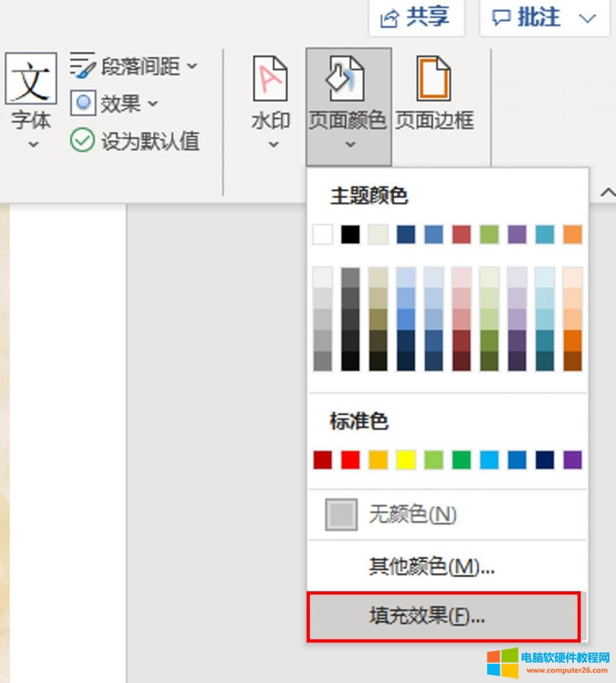The height and width of the screenshot is (683, 616).
Task: Open 填充效果(F)... fill effects
Action: tap(444, 617)
